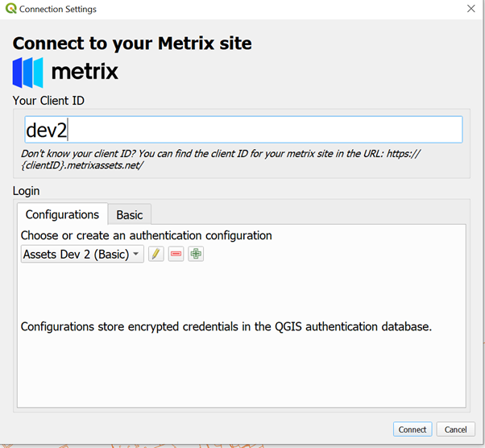Remove the selected authentication configuration
Screen dimensions: 485x448
(x=176, y=254)
